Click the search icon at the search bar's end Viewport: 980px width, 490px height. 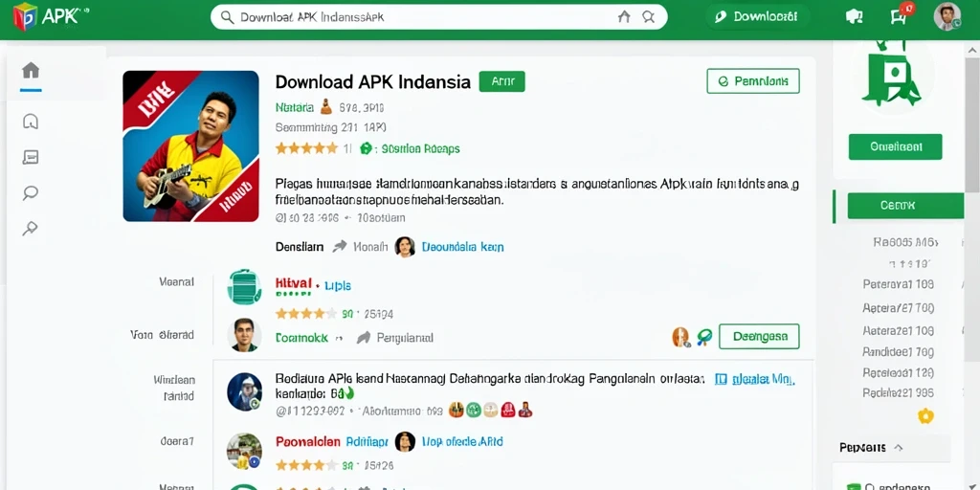coord(649,17)
